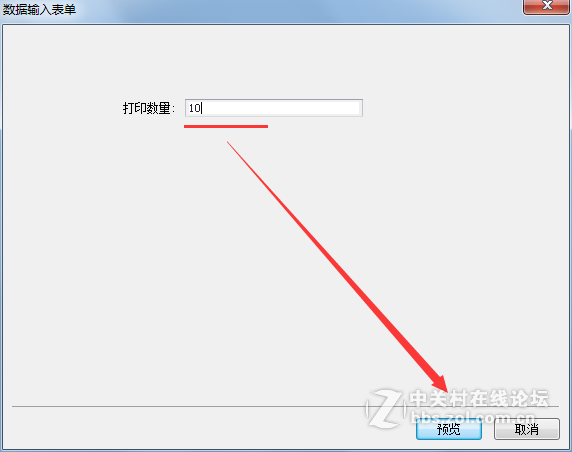Click the red underline below the input

click(226, 127)
